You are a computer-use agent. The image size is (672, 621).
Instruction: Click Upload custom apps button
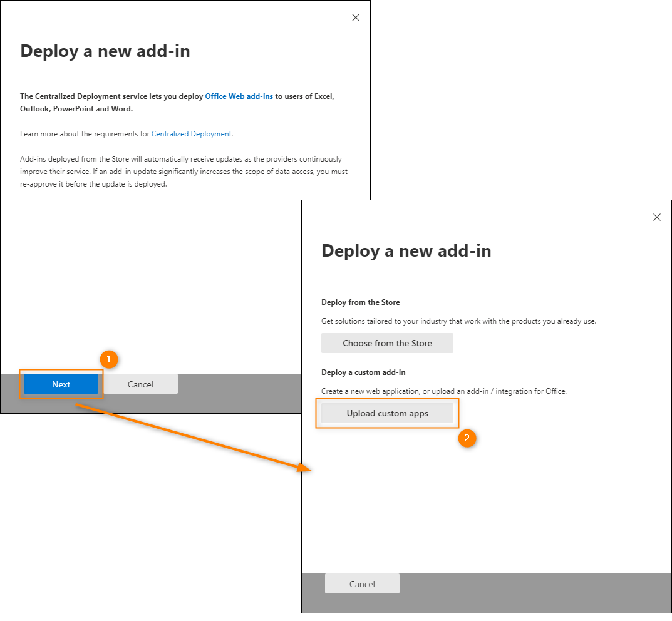(387, 413)
